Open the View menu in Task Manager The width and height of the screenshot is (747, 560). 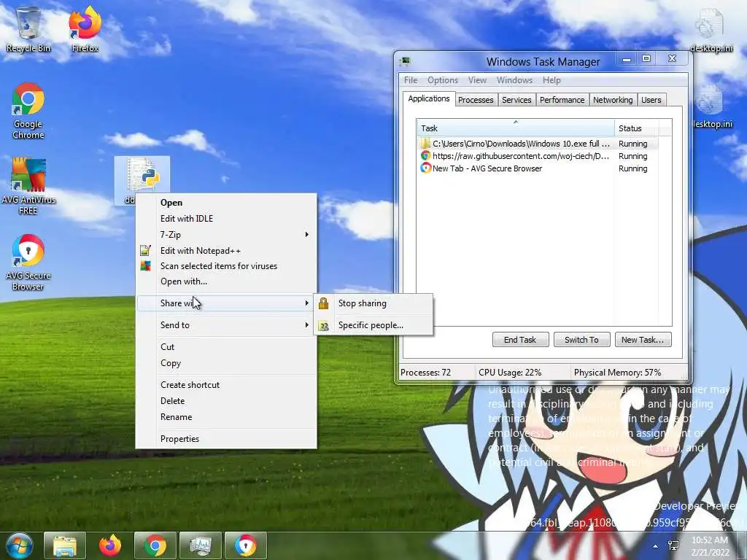point(477,80)
